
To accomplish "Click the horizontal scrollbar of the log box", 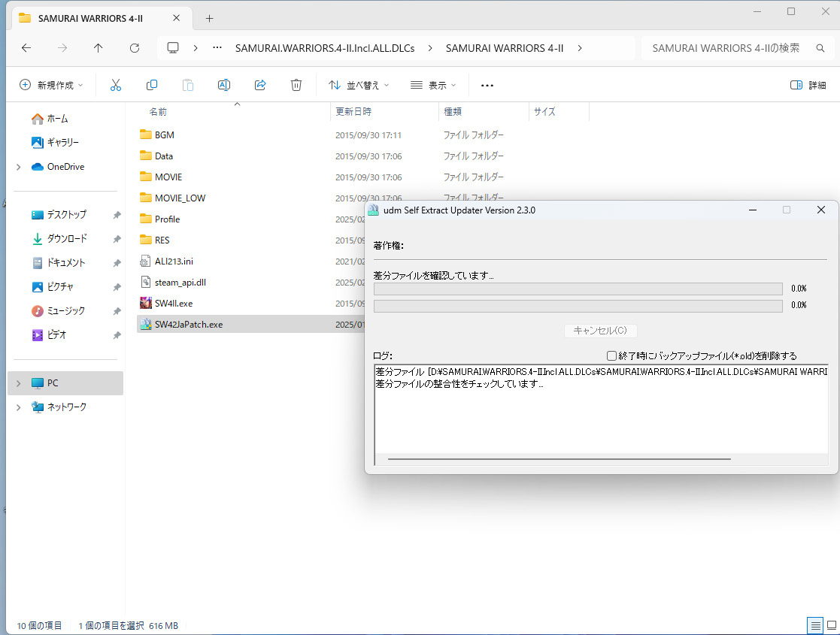I will tap(559, 459).
